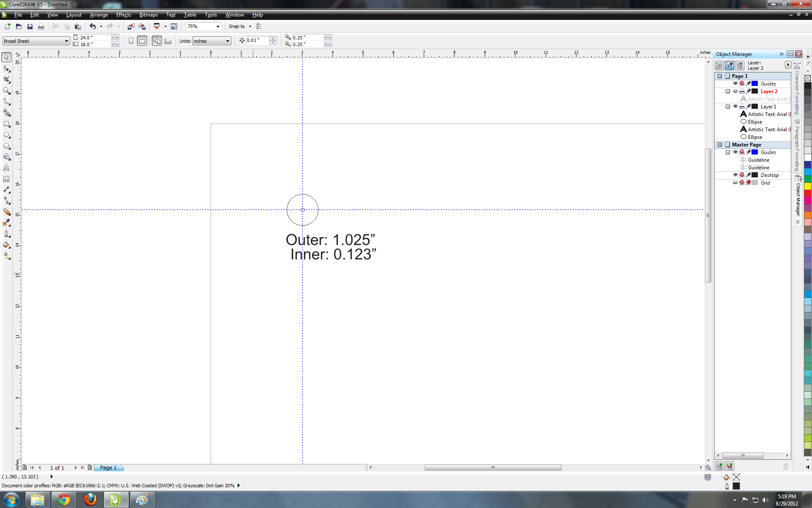Open the zoom level 75% dropdown
The image size is (812, 508).
point(218,26)
